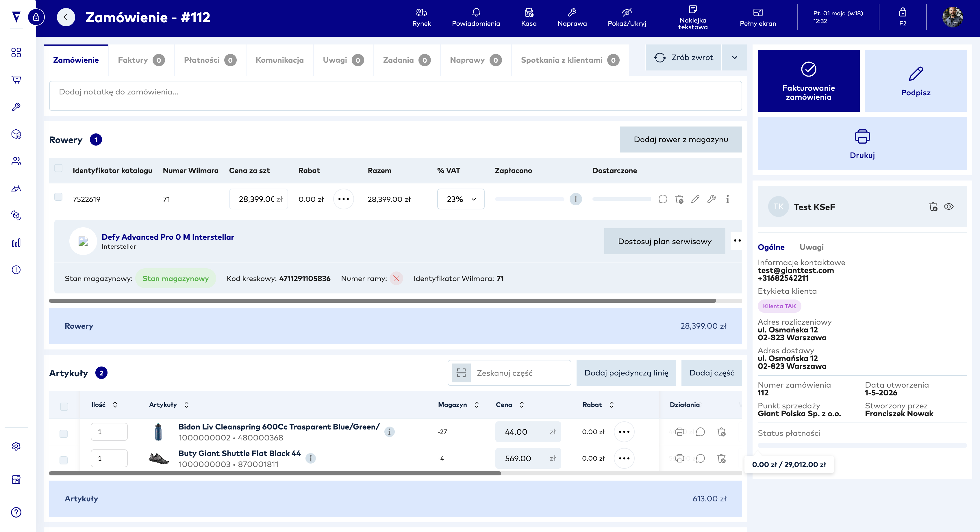Toggle Pokaż/Ukryj visibility in header
Image resolution: width=980 pixels, height=532 pixels.
pyautogui.click(x=627, y=18)
